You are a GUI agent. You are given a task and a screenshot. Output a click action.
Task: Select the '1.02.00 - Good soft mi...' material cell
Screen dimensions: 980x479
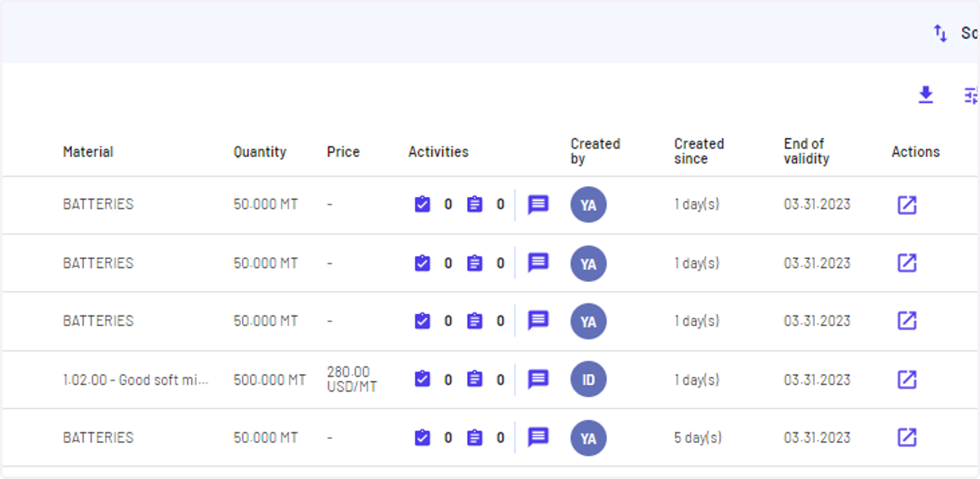coord(136,380)
